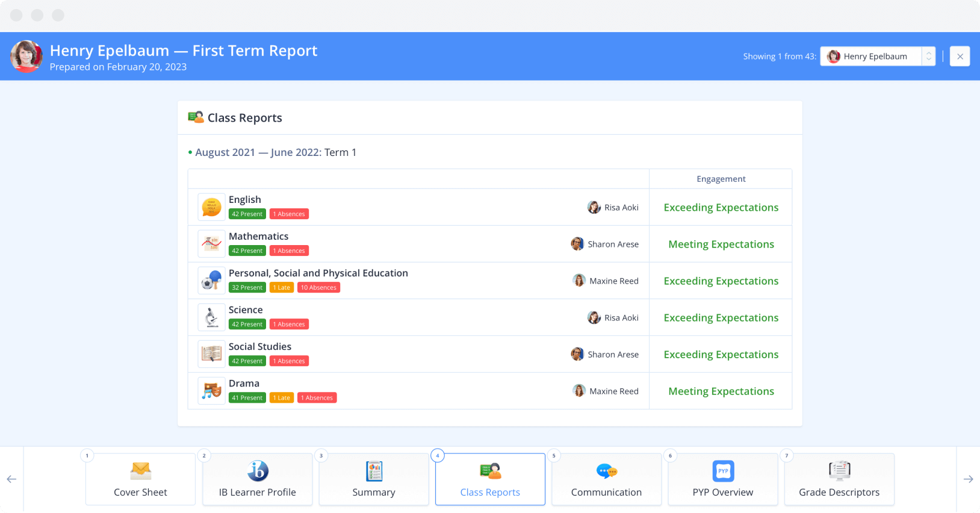The height and width of the screenshot is (513, 980).
Task: Switch to the IB Learner Profile tab
Action: [257, 479]
